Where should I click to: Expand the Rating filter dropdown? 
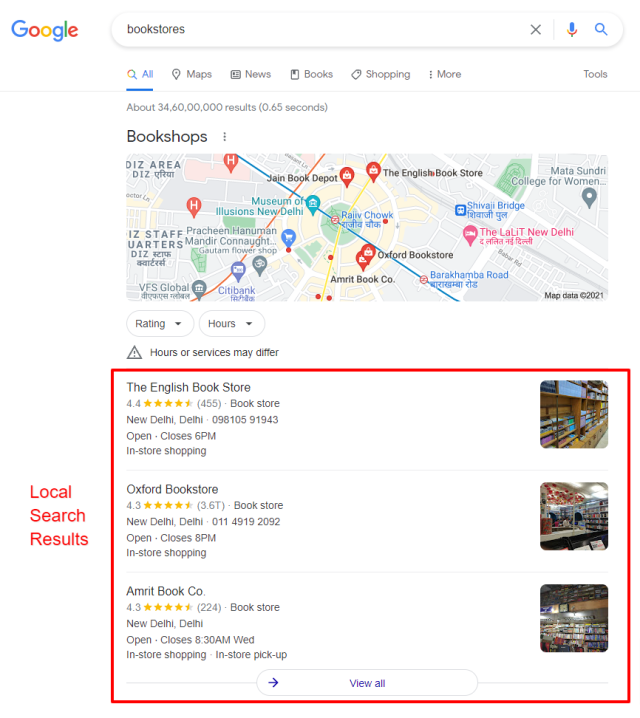tap(160, 324)
